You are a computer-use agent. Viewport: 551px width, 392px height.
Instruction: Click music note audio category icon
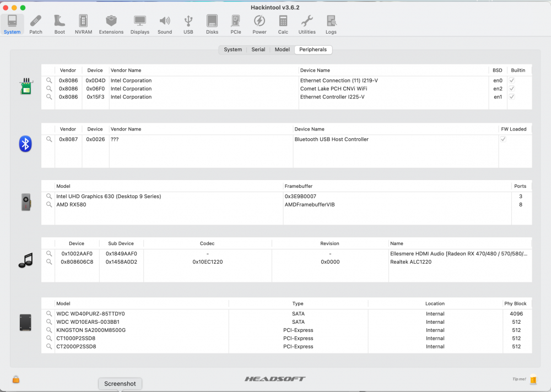(26, 260)
